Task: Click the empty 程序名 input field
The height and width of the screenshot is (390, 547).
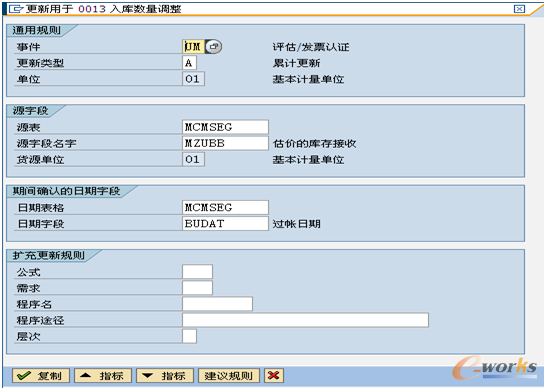Action: (217, 304)
